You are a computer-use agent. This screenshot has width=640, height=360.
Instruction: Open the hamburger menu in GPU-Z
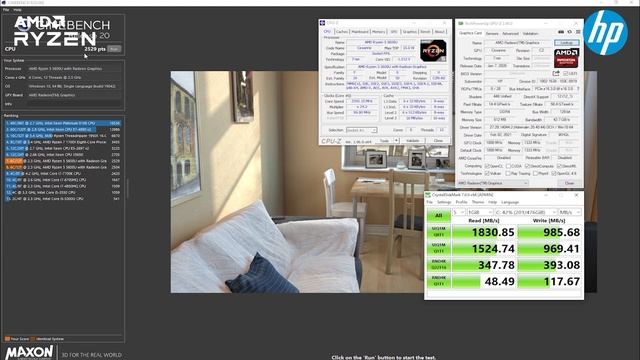point(578,32)
